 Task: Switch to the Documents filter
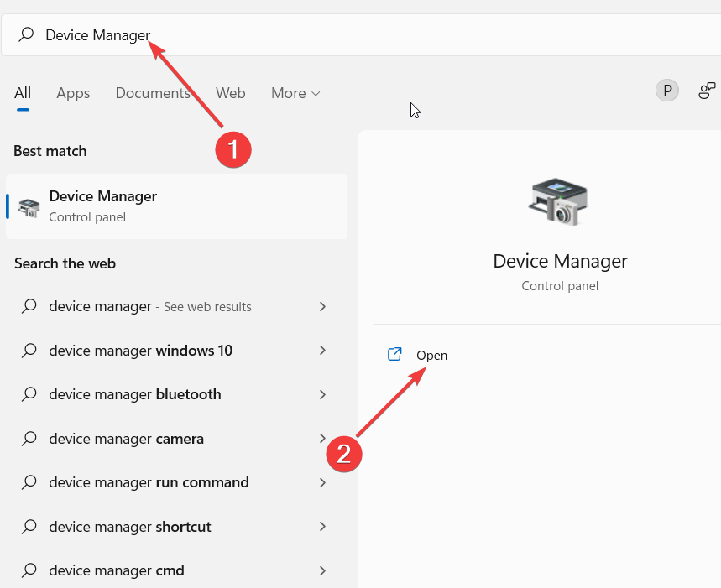coord(153,93)
